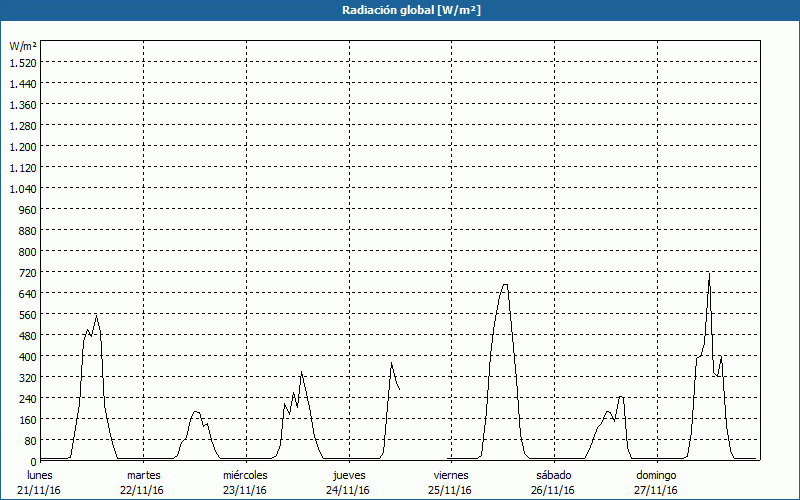This screenshot has width=800, height=500.
Task: Select the 1.040 y-axis value
Action: click(23, 189)
